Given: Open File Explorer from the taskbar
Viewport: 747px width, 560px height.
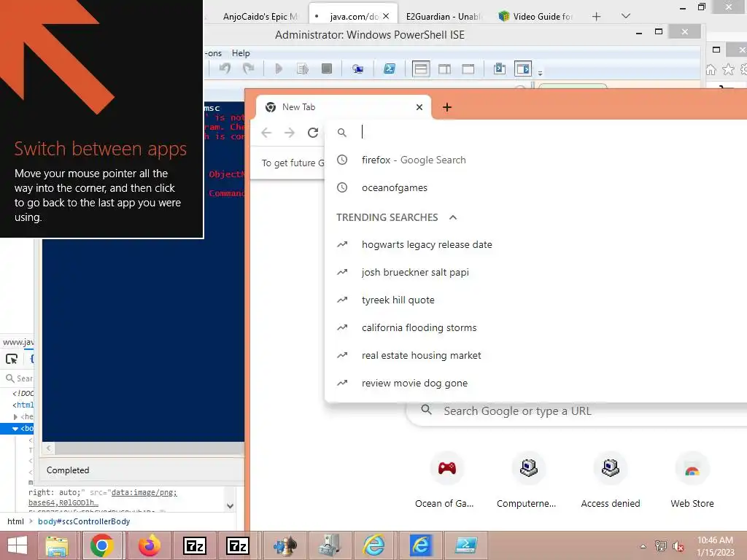Looking at the screenshot, I should coord(57,545).
